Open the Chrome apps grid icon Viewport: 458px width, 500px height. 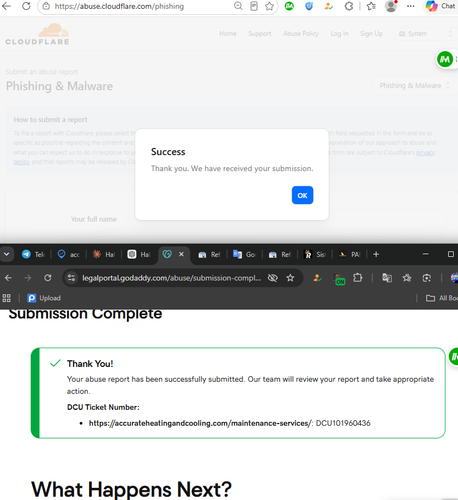tap(6, 298)
